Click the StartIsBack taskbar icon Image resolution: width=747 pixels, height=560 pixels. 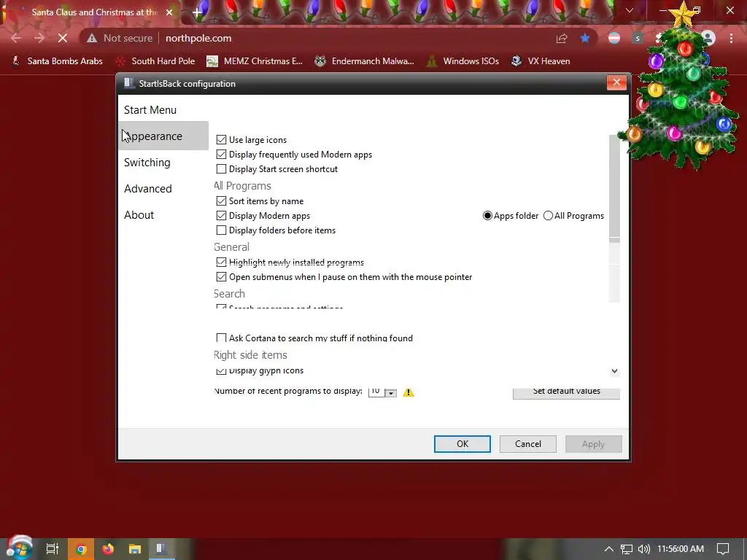tap(161, 549)
